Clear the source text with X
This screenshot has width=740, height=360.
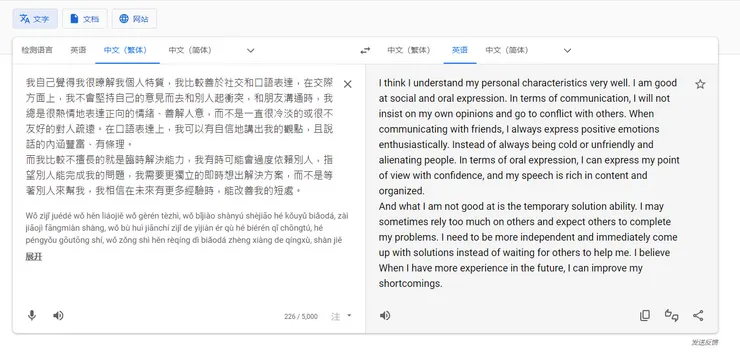point(347,84)
